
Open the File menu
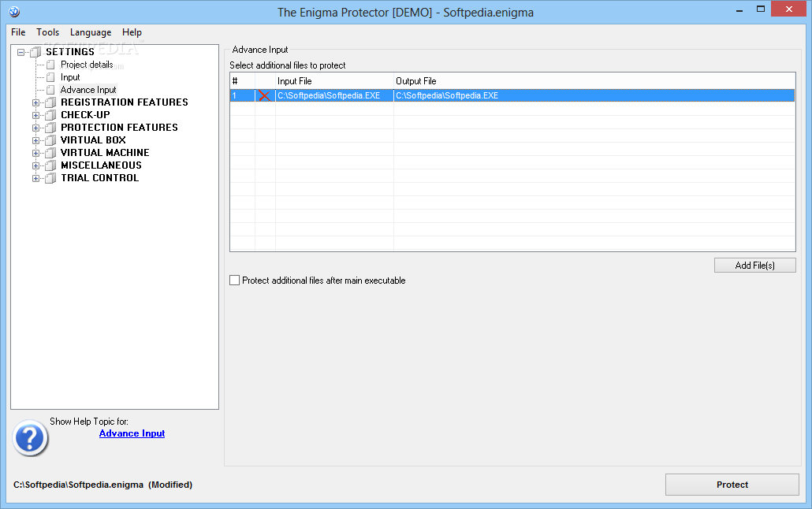(18, 32)
